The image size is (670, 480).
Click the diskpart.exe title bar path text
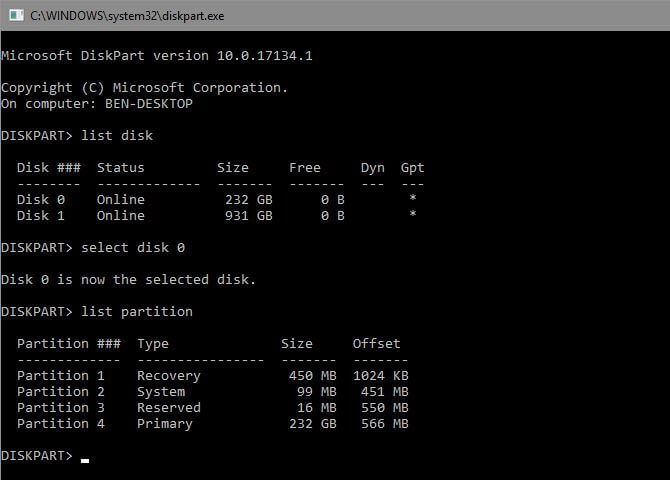tap(129, 15)
